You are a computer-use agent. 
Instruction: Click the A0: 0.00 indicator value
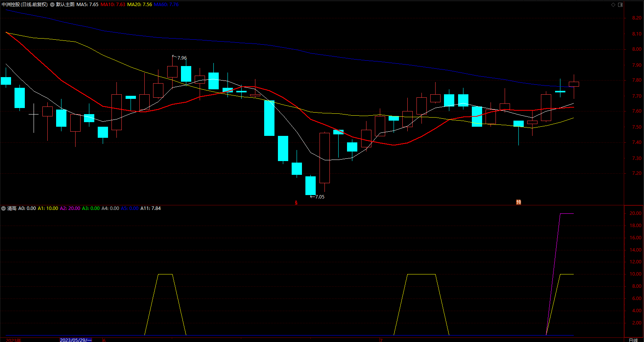(27, 208)
